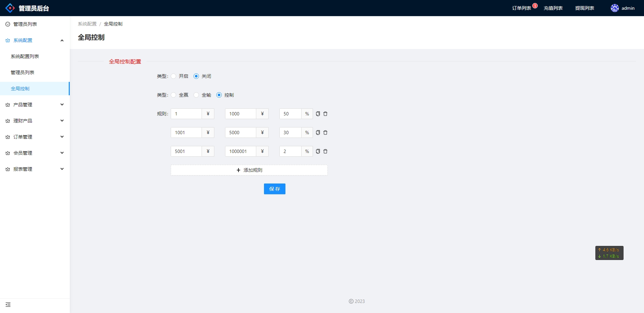The width and height of the screenshot is (644, 313).
Task: Click the 添加规则 button
Action: point(249,170)
